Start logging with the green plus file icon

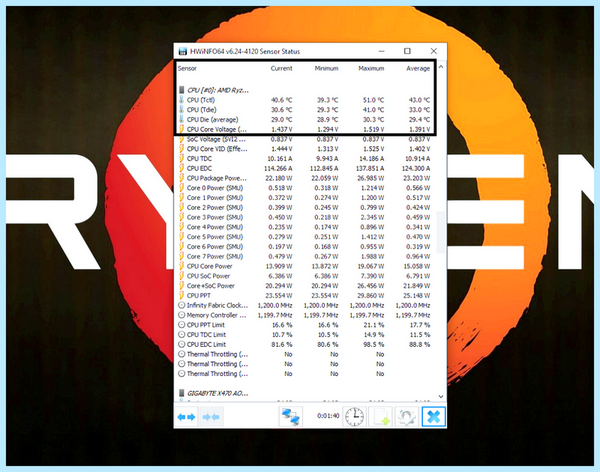click(x=380, y=416)
